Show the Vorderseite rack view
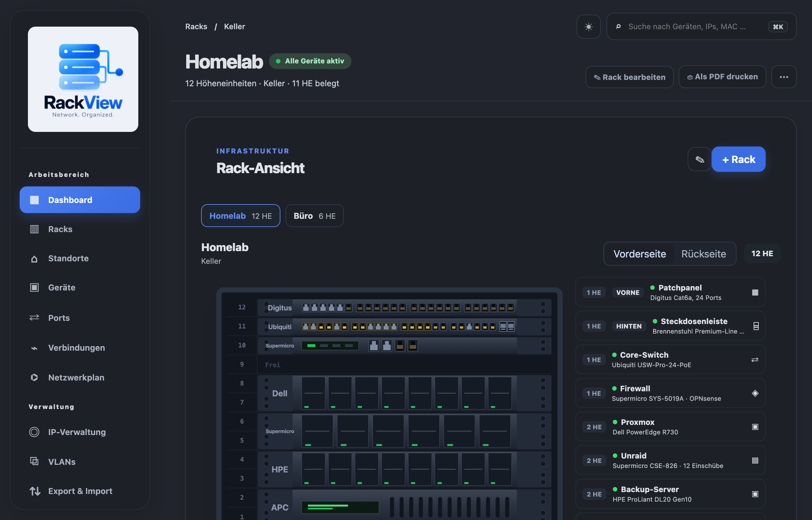The image size is (812, 520). [639, 254]
